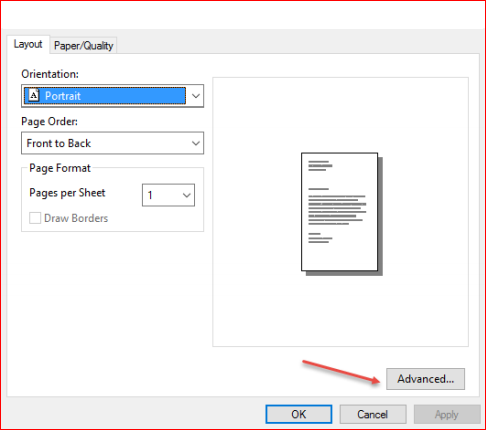Image resolution: width=486 pixels, height=430 pixels.
Task: Switch to the Paper/Quality tab
Action: tap(84, 45)
